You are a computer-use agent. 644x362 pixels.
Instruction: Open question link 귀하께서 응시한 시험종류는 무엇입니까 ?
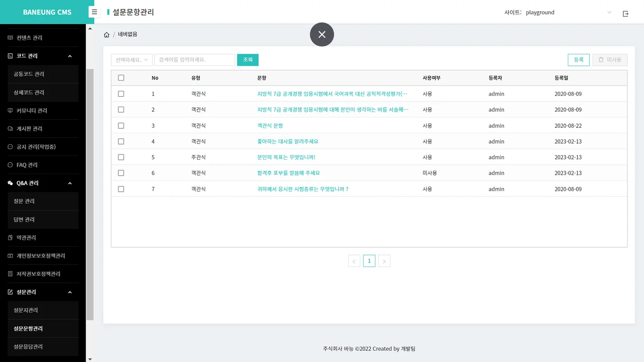303,189
